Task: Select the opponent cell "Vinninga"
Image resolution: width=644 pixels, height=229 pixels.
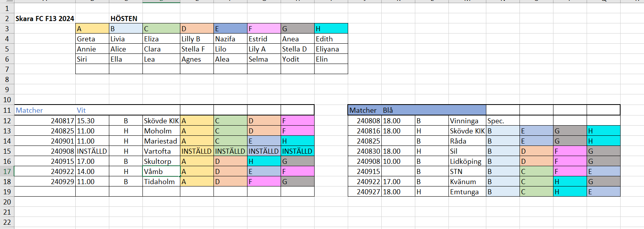Action: point(467,121)
